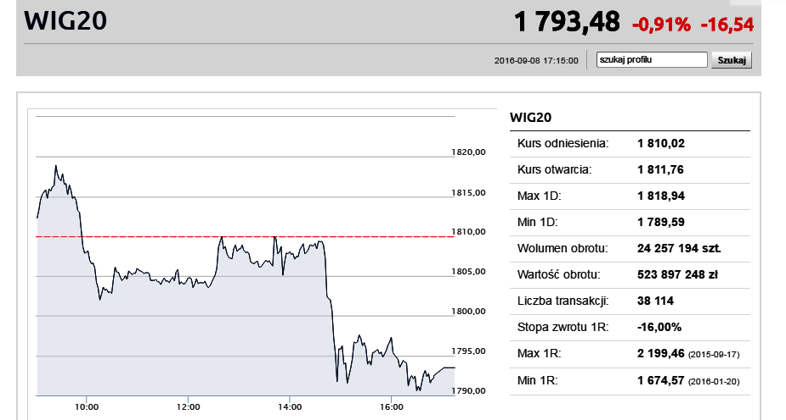Image resolution: width=786 pixels, height=420 pixels.
Task: Select the Wolumen obrotu row
Action: coord(630,249)
